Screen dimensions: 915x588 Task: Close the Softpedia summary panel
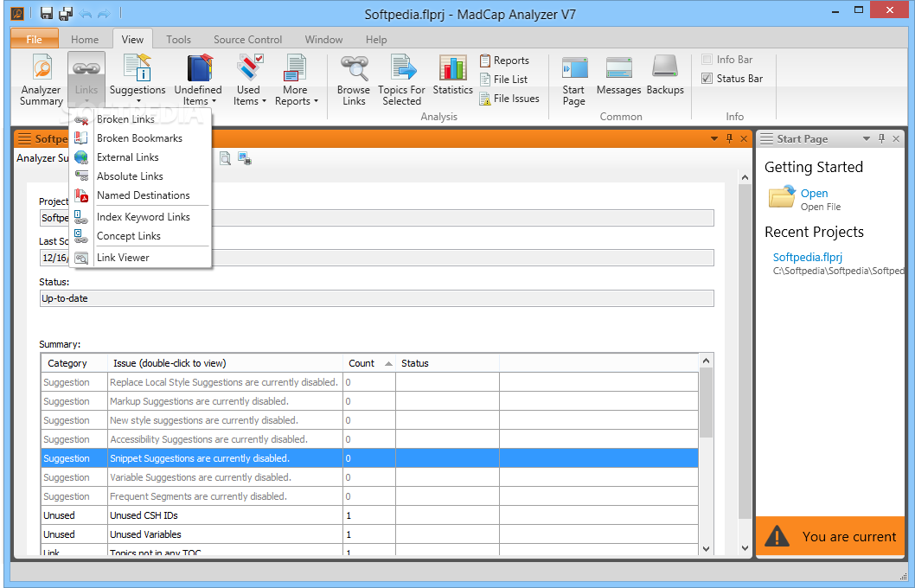pyautogui.click(x=744, y=138)
